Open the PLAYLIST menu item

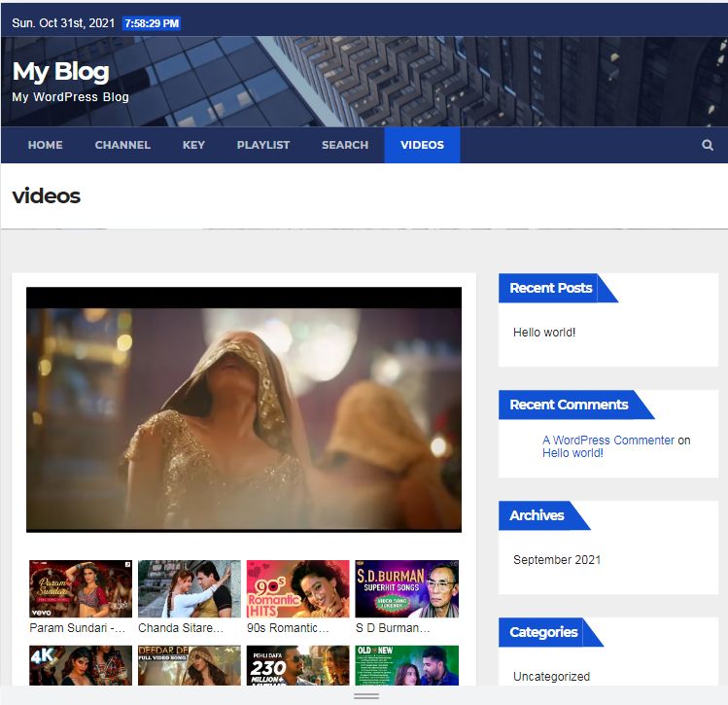pos(263,145)
